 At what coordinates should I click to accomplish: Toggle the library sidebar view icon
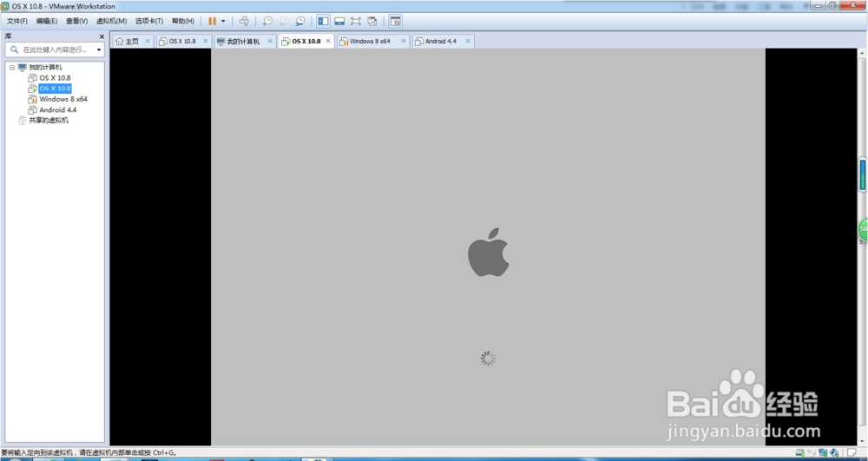(x=323, y=21)
